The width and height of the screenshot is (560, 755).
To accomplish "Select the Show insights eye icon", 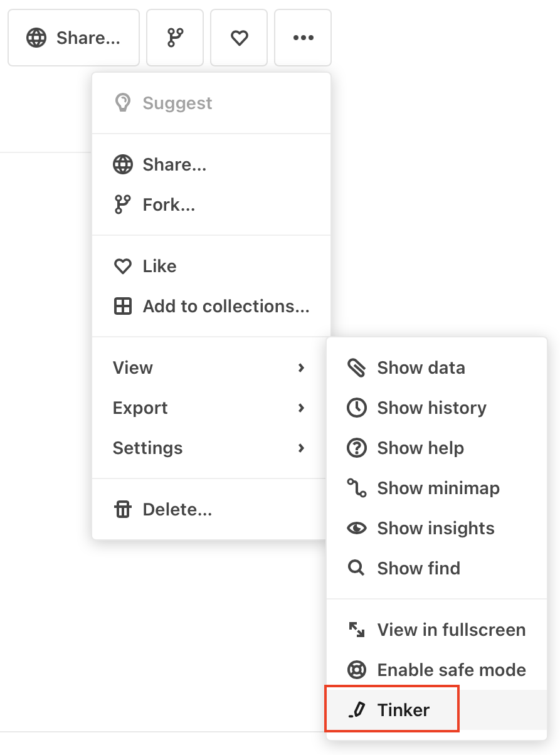I will click(x=356, y=528).
